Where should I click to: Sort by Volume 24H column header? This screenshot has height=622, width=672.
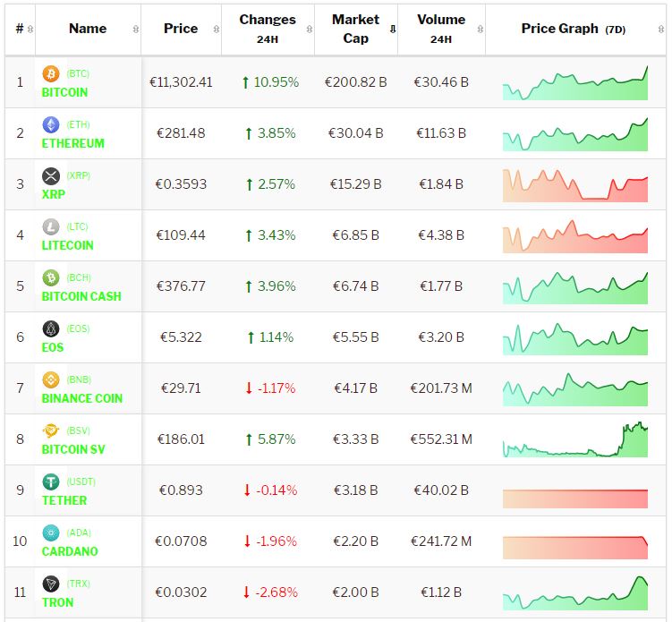point(440,29)
